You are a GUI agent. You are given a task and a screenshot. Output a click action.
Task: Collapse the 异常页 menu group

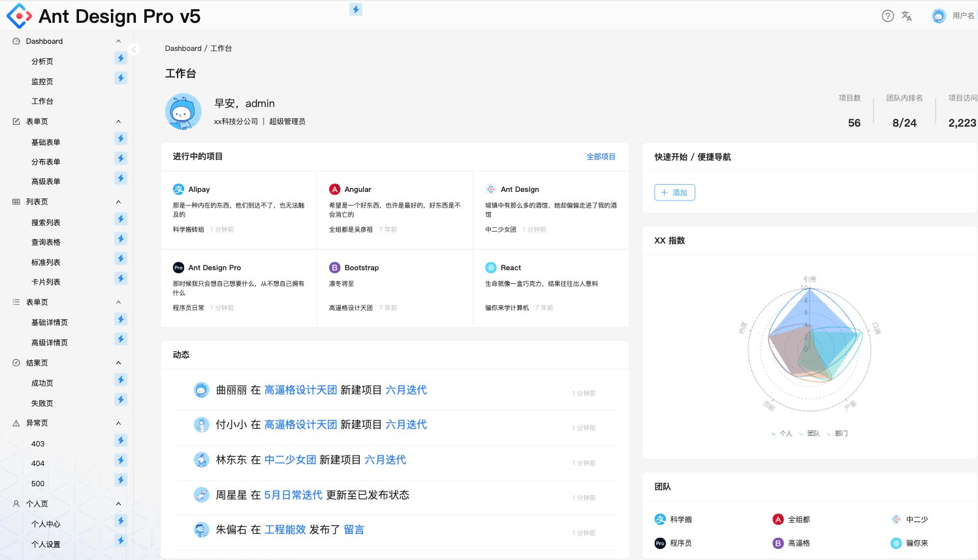point(118,423)
